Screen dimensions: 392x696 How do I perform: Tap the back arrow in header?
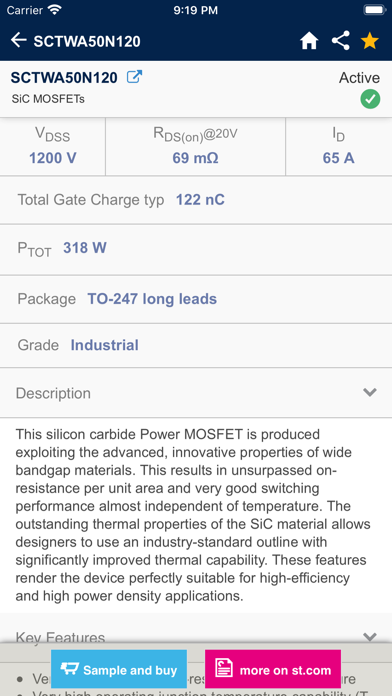[18, 40]
